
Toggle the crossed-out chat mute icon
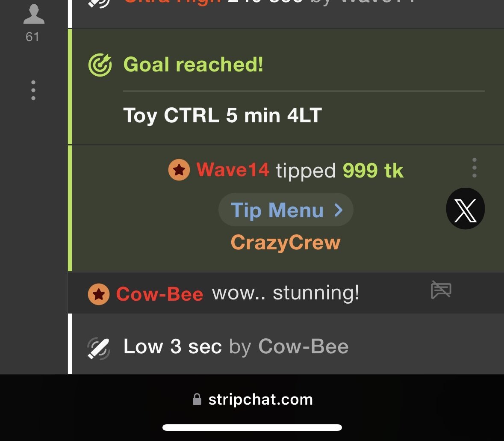coord(441,290)
